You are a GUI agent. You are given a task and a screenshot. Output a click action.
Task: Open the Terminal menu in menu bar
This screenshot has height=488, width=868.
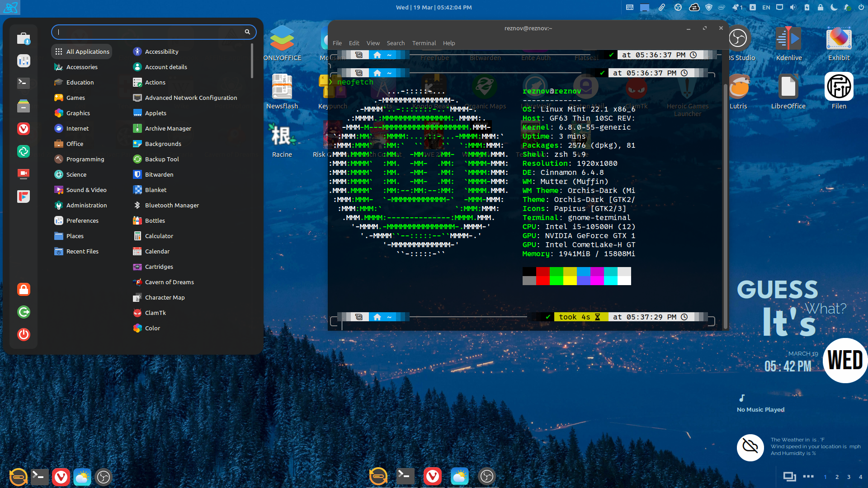tap(424, 43)
